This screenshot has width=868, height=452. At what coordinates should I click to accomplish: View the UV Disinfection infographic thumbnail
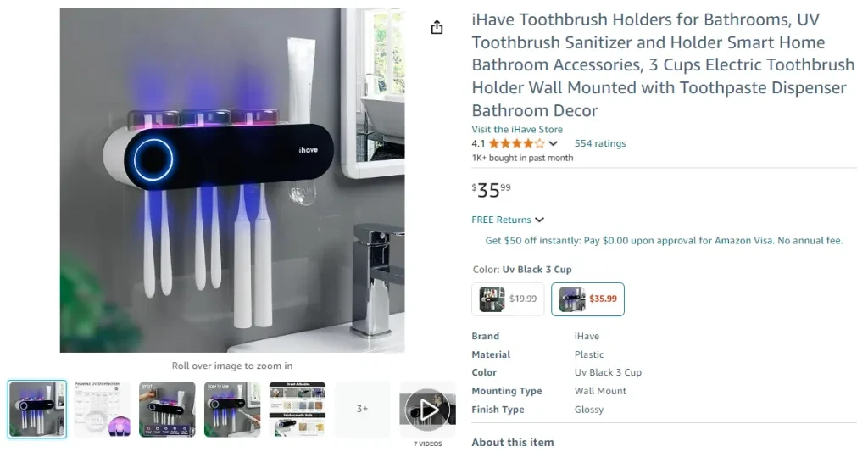(x=102, y=410)
